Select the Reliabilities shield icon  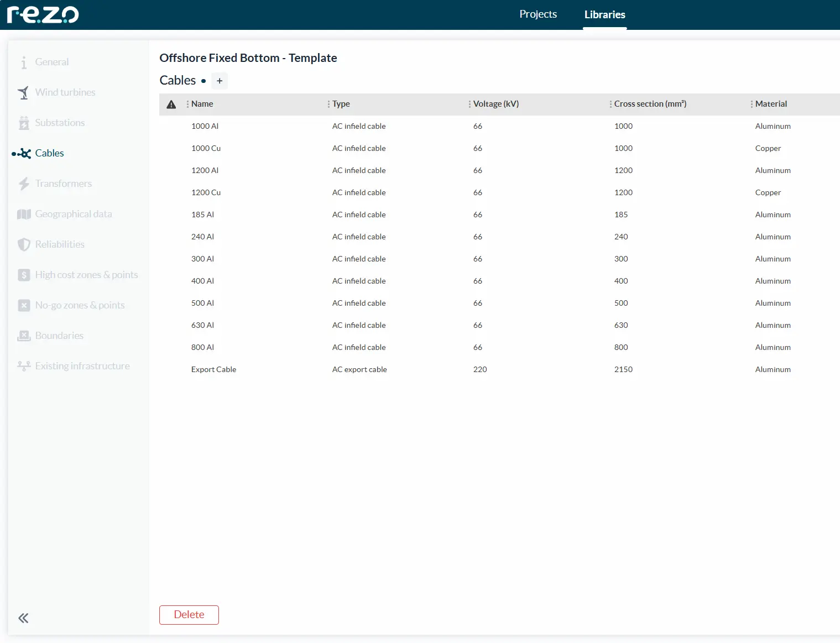click(24, 244)
